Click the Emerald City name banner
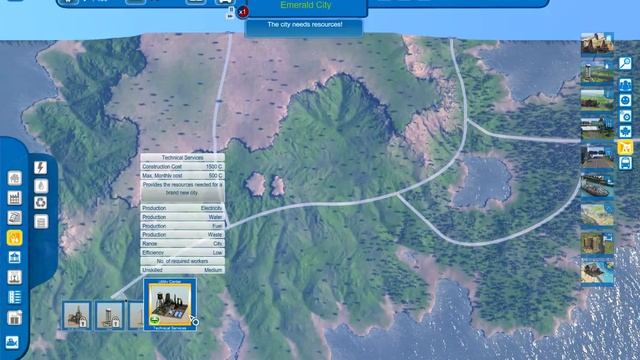 point(306,6)
